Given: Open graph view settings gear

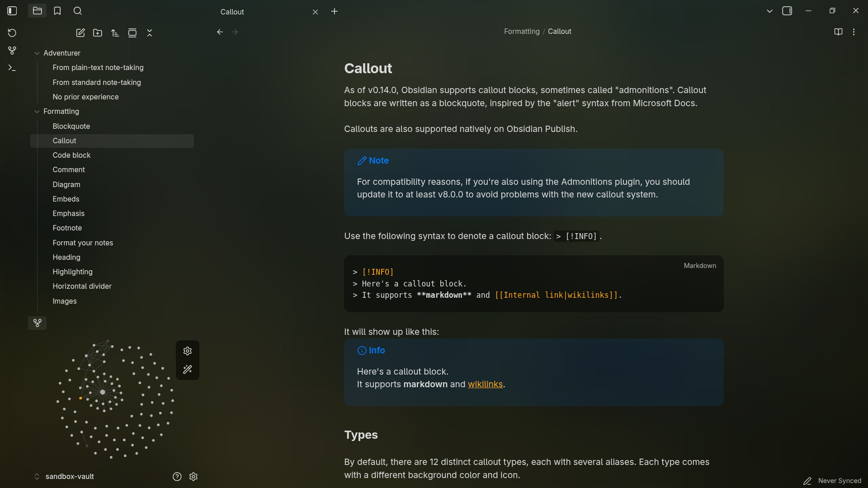Looking at the screenshot, I should [x=188, y=351].
